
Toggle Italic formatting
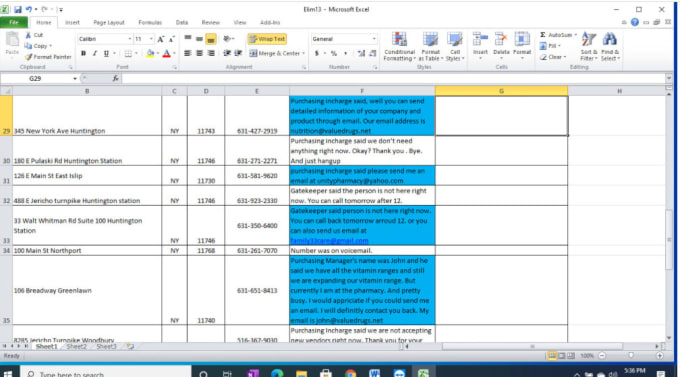click(95, 53)
